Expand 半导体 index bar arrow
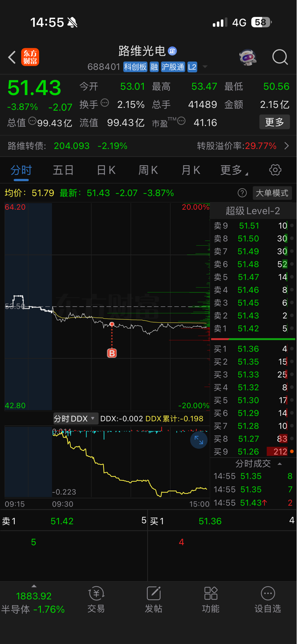 click(x=34, y=586)
